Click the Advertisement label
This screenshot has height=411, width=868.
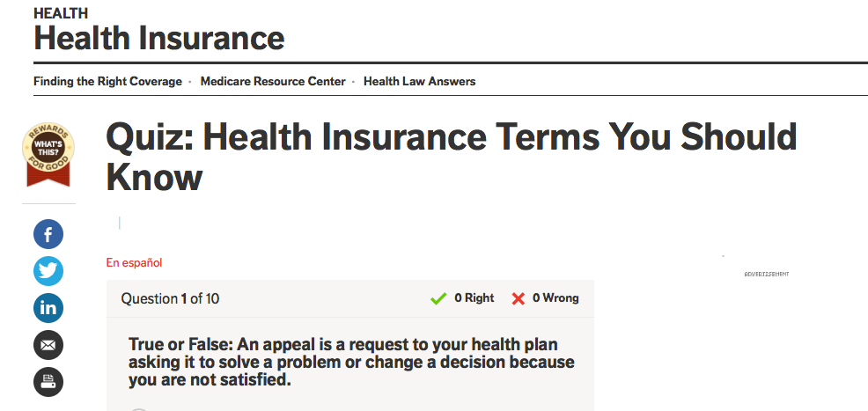pyautogui.click(x=766, y=274)
